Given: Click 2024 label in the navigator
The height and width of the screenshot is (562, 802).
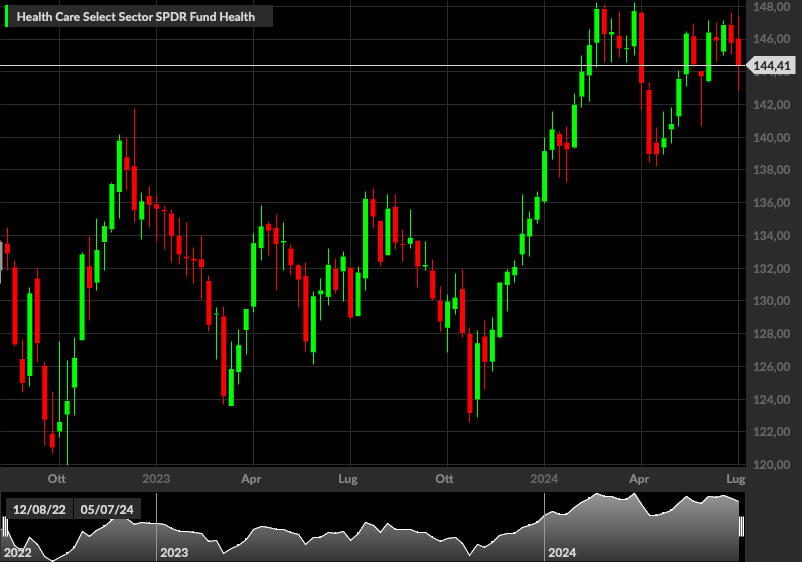Looking at the screenshot, I should (562, 553).
